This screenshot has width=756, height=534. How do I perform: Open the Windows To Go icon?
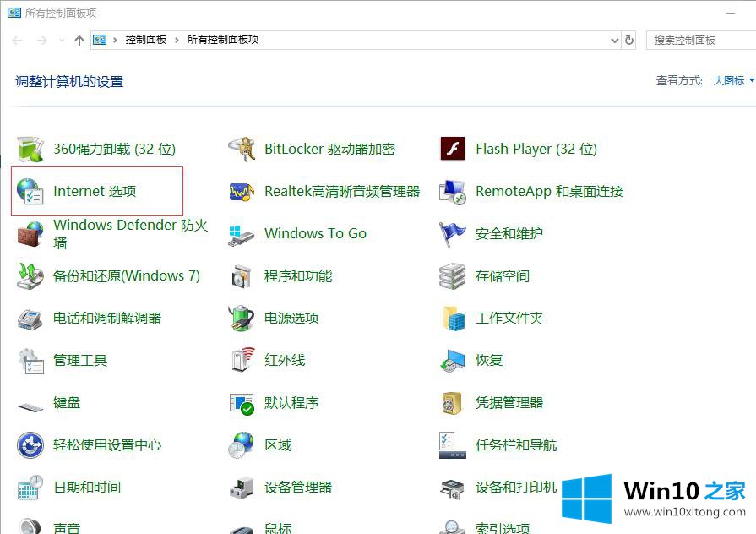242,236
